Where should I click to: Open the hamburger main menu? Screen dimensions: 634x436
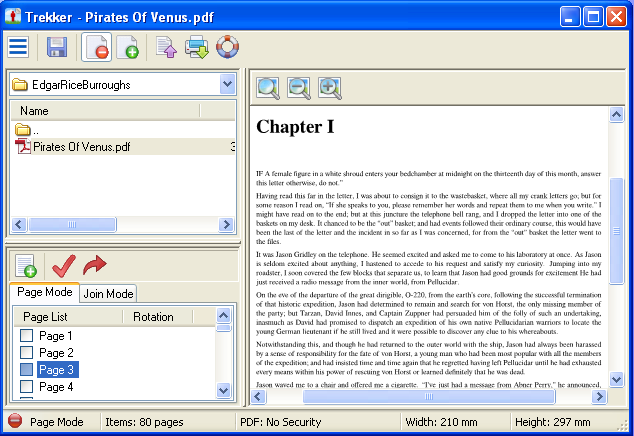click(18, 47)
